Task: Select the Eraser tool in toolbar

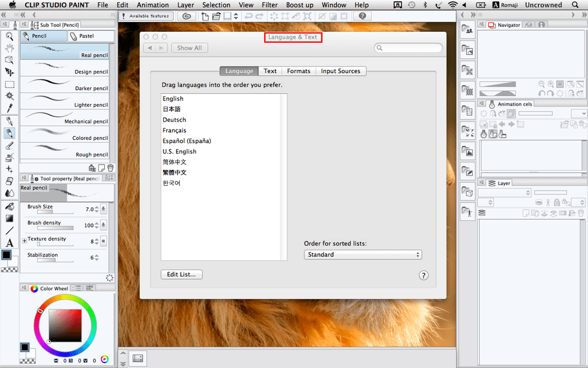Action: pyautogui.click(x=9, y=181)
